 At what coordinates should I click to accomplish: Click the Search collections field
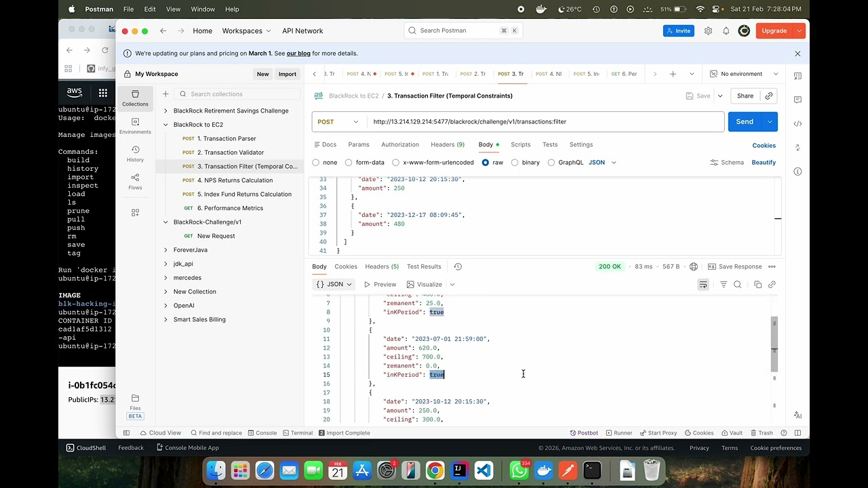pyautogui.click(x=237, y=94)
